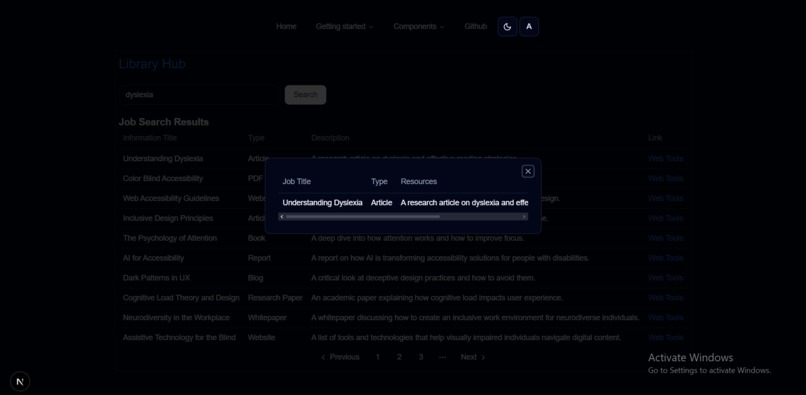Select page 3 in pagination

[421, 357]
